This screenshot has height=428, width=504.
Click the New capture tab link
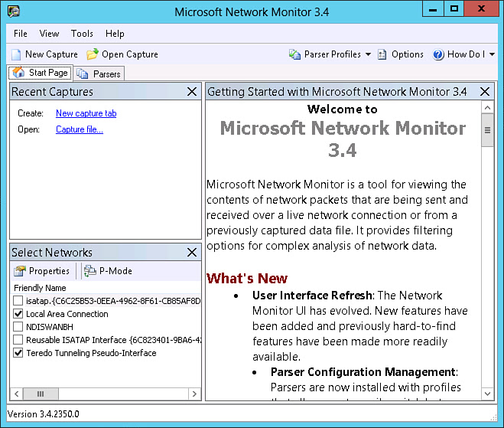click(86, 113)
